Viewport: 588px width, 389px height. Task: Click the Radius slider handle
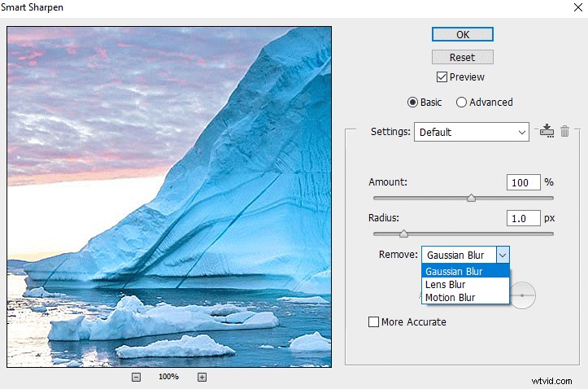pos(403,234)
